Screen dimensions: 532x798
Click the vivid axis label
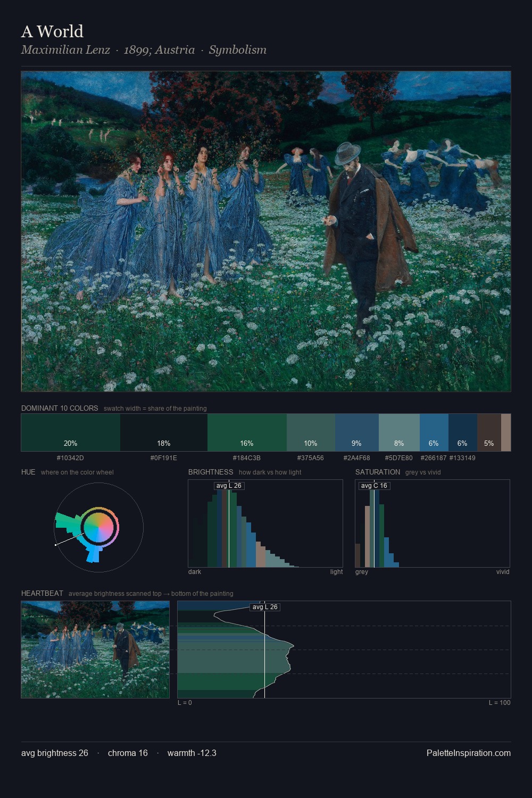(503, 572)
